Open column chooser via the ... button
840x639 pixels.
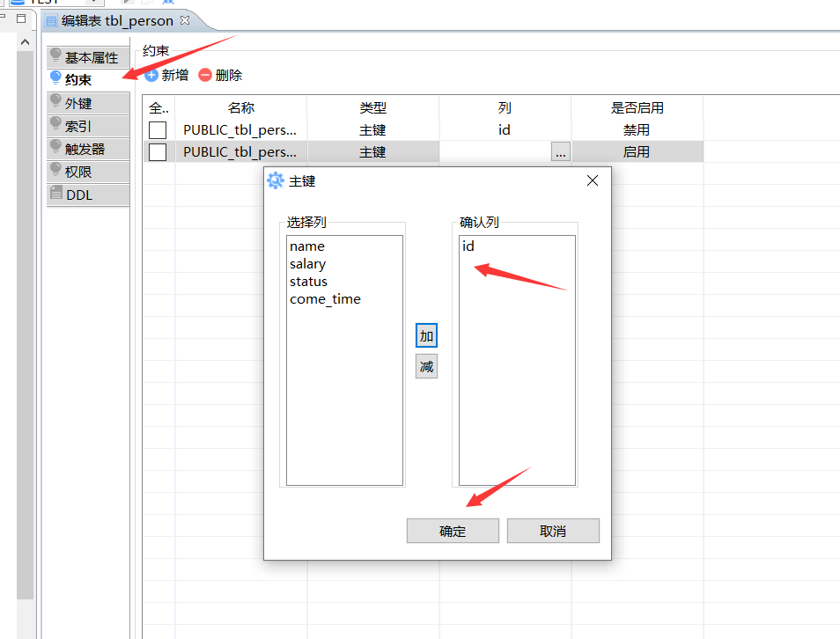point(560,151)
